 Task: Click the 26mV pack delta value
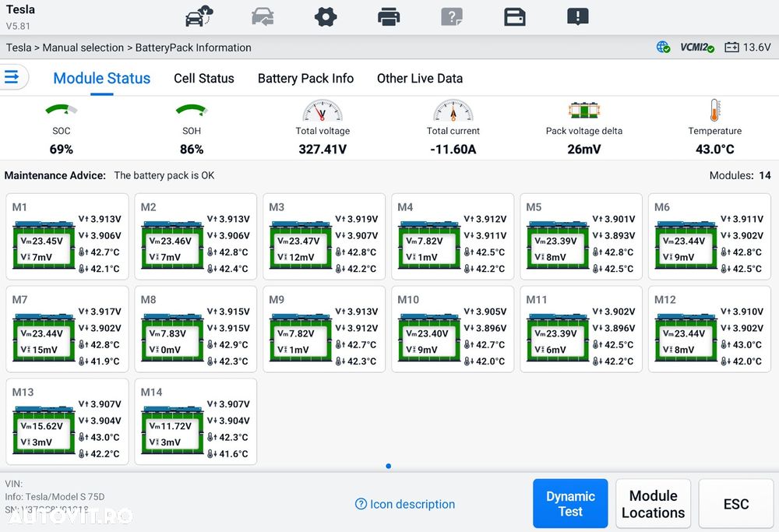click(x=583, y=149)
